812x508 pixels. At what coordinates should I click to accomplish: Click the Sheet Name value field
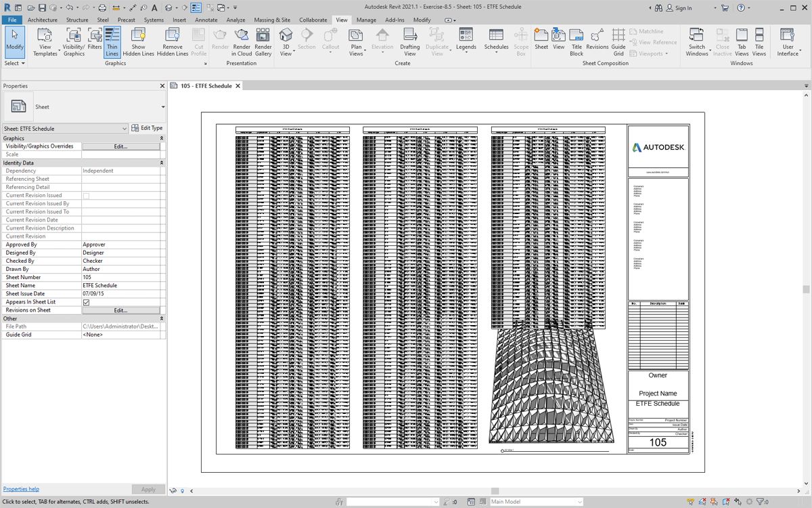coord(122,286)
